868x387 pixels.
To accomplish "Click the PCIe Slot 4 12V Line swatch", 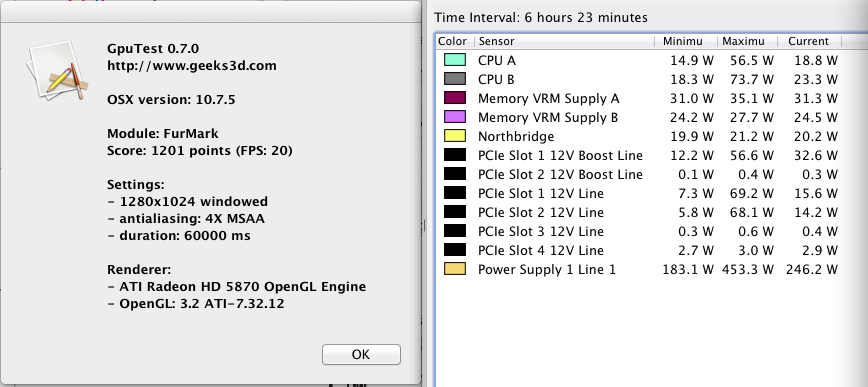I will point(454,250).
